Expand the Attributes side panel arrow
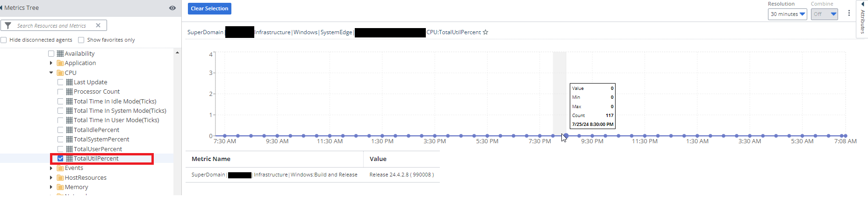Viewport: 868px width, 220px height. point(862,4)
